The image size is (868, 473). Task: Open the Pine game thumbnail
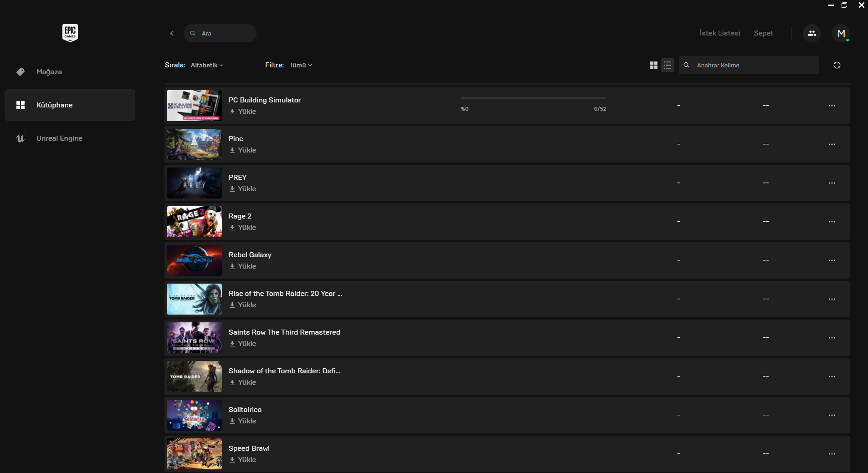click(194, 144)
